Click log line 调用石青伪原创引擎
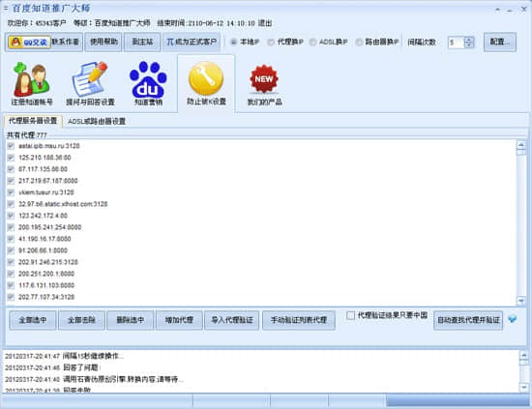Image resolution: width=532 pixels, height=409 pixels. pos(94,379)
